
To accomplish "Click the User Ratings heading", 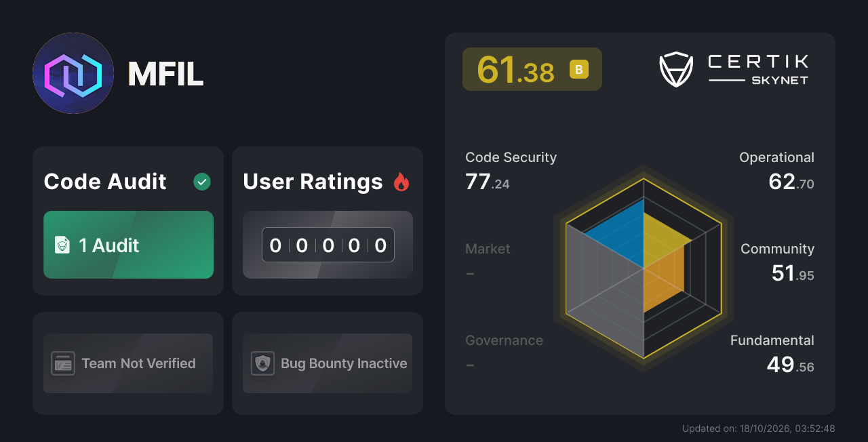I will click(x=313, y=182).
